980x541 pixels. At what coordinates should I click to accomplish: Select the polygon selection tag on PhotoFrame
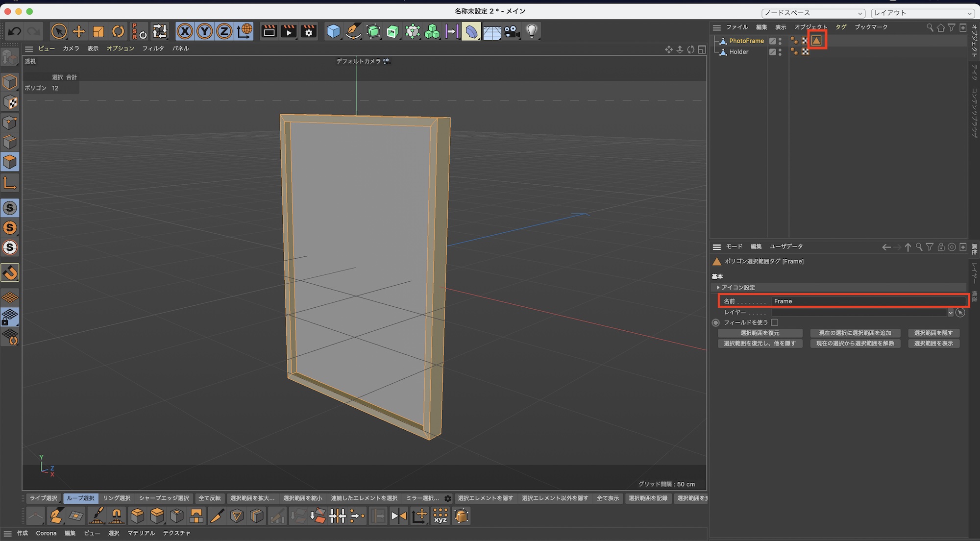[816, 41]
